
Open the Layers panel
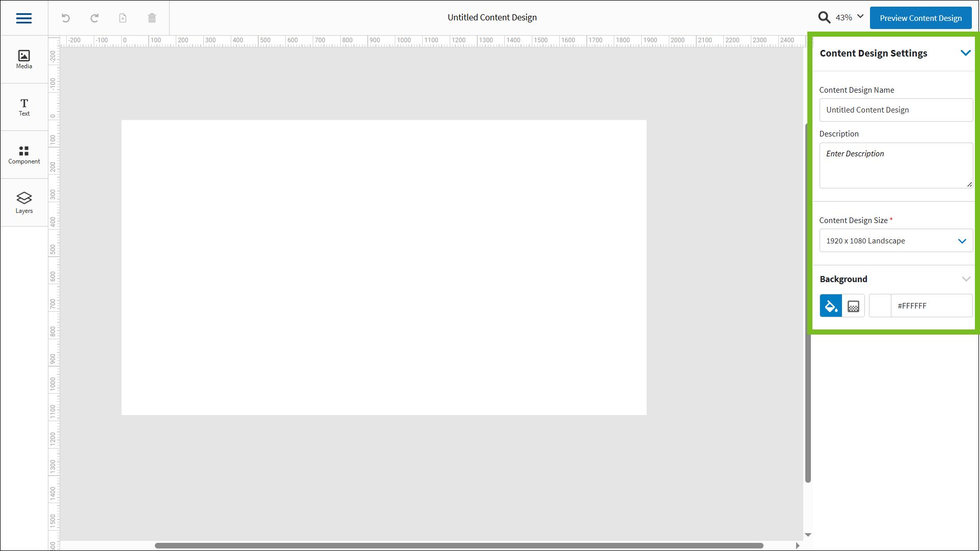tap(23, 202)
